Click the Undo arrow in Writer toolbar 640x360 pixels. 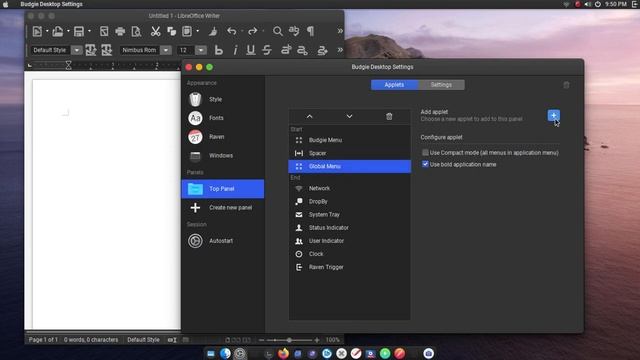[231, 31]
